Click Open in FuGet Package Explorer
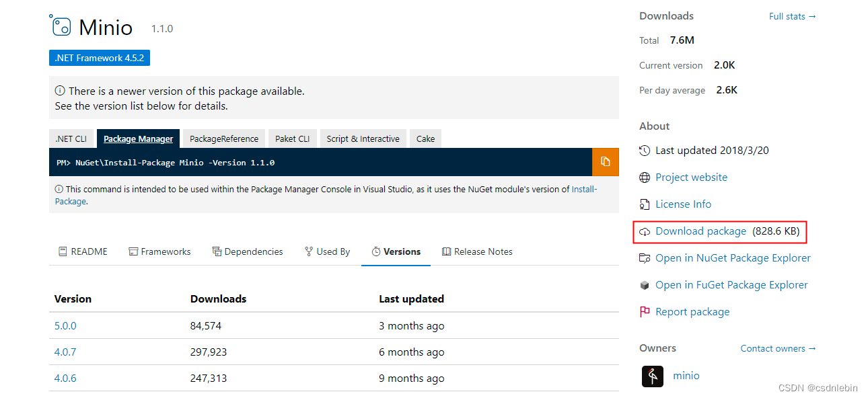The image size is (868, 398). pyautogui.click(x=732, y=285)
